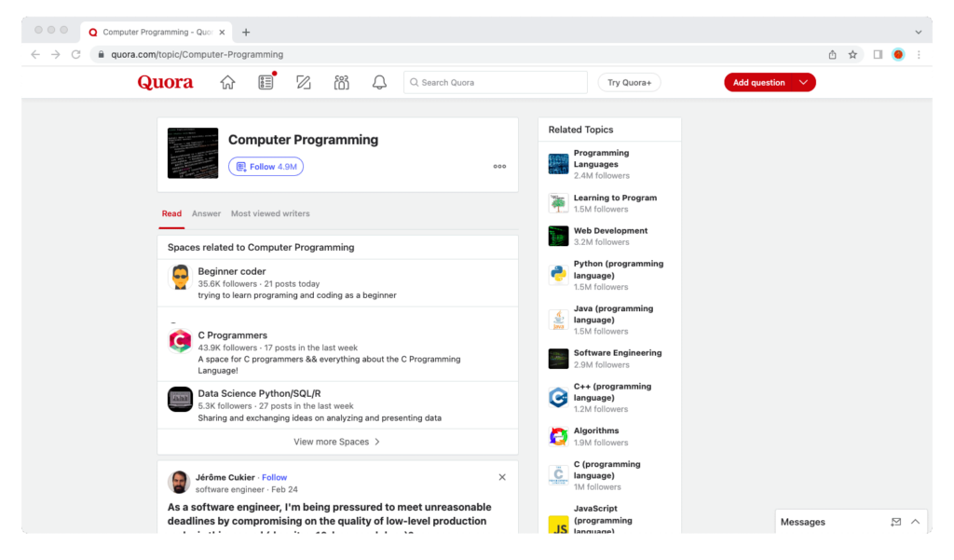The height and width of the screenshot is (560, 954).
Task: Open C++ topic logo icon
Action: [559, 397]
